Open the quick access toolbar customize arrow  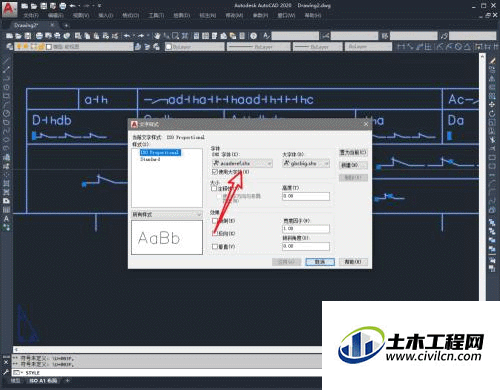pos(99,6)
